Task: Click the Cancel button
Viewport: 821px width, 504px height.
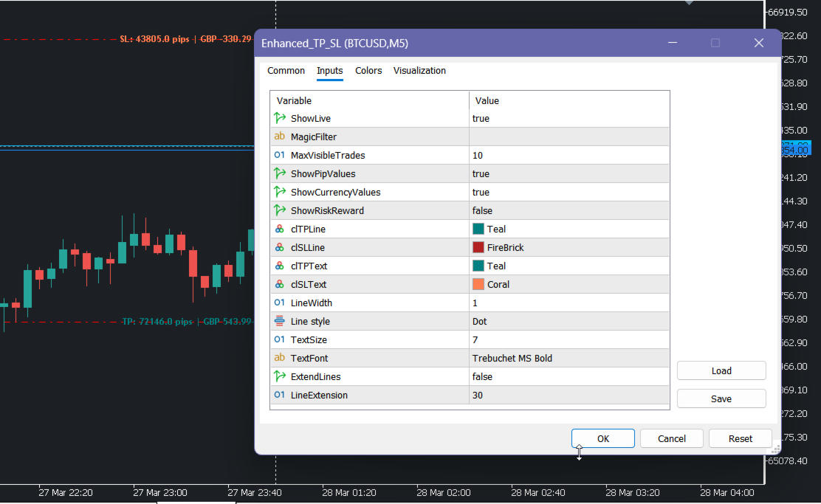Action: (671, 438)
